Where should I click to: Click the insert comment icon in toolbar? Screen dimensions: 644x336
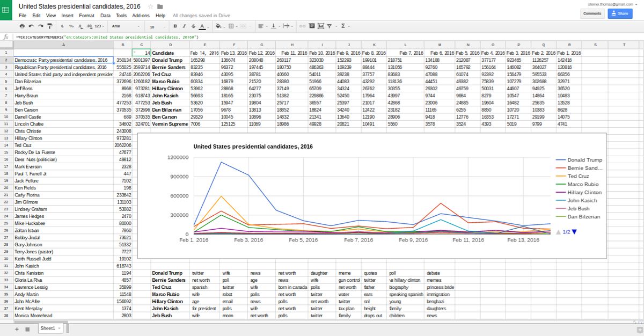point(312,26)
